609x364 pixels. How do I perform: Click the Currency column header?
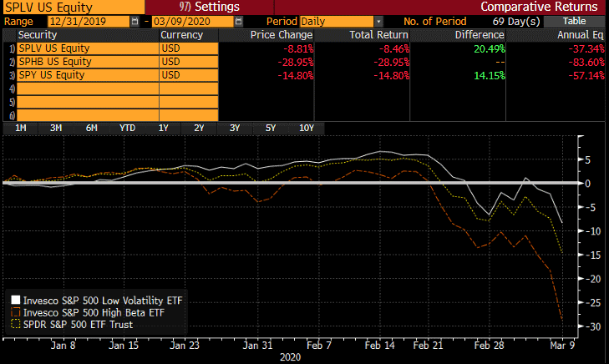pos(182,35)
